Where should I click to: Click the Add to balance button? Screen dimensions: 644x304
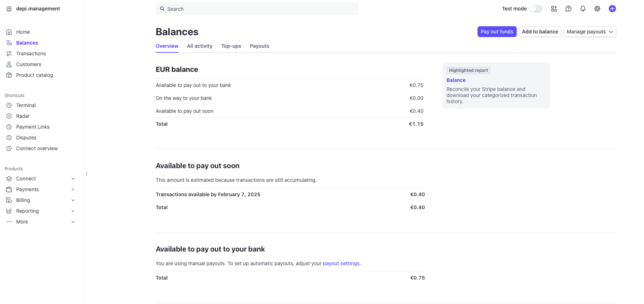(x=540, y=32)
